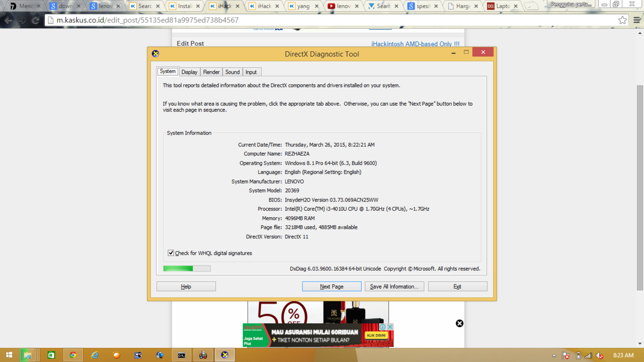The width and height of the screenshot is (644, 362).
Task: Click Save All Information button
Action: click(x=394, y=287)
